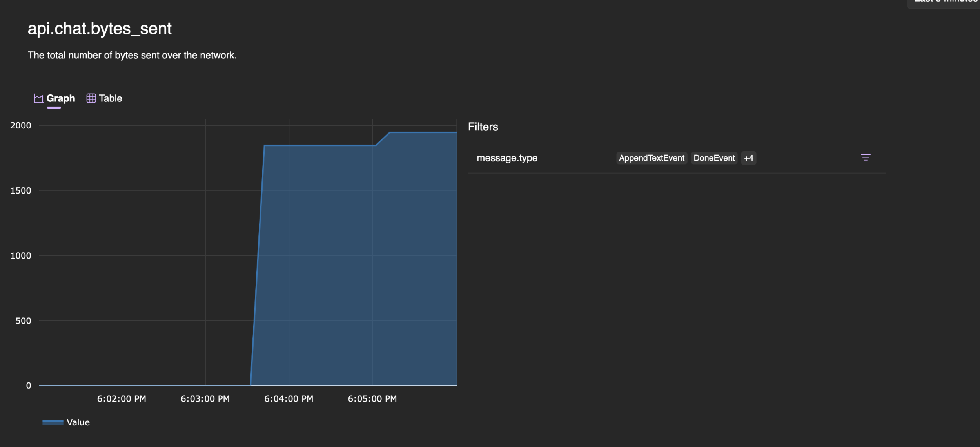
Task: Toggle the AppendTextEvent filter chip
Action: tap(651, 158)
